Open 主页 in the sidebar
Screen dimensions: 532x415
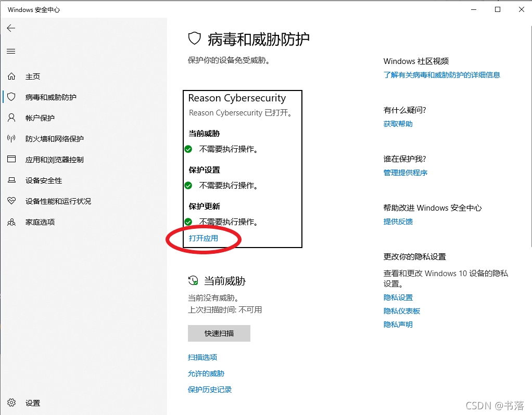[x=33, y=76]
